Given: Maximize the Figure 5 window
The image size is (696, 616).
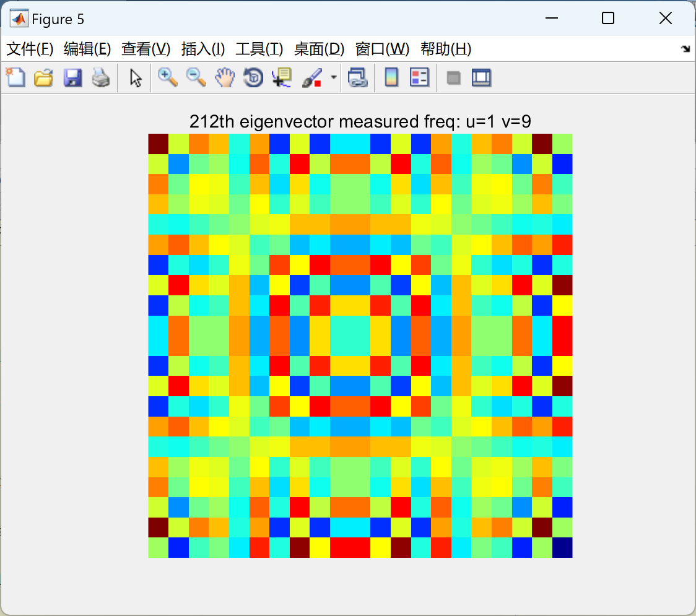Looking at the screenshot, I should tap(608, 18).
